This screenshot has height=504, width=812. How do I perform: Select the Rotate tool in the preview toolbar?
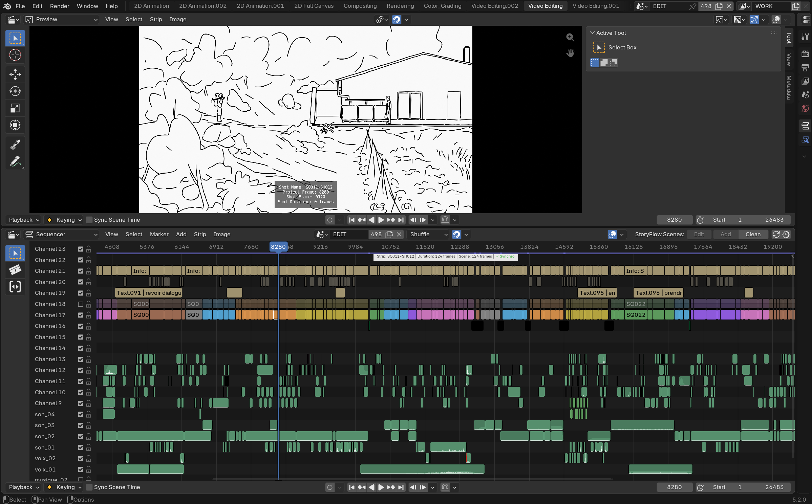(x=15, y=91)
